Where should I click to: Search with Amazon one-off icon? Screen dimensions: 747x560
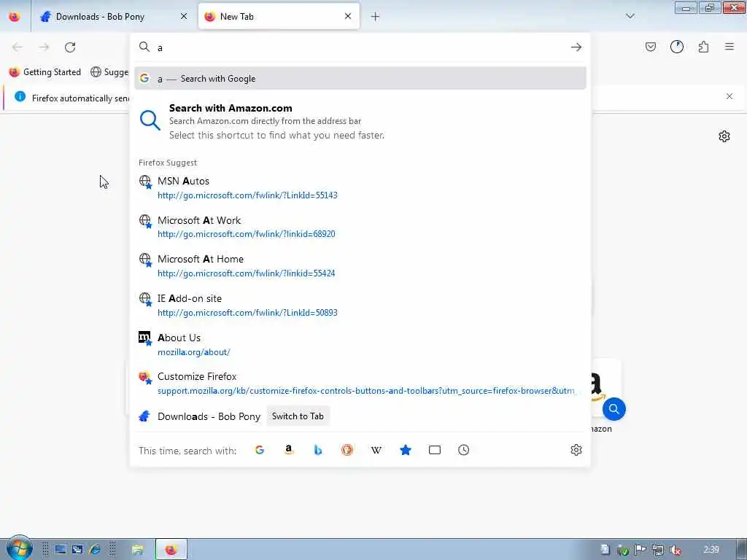pos(289,450)
